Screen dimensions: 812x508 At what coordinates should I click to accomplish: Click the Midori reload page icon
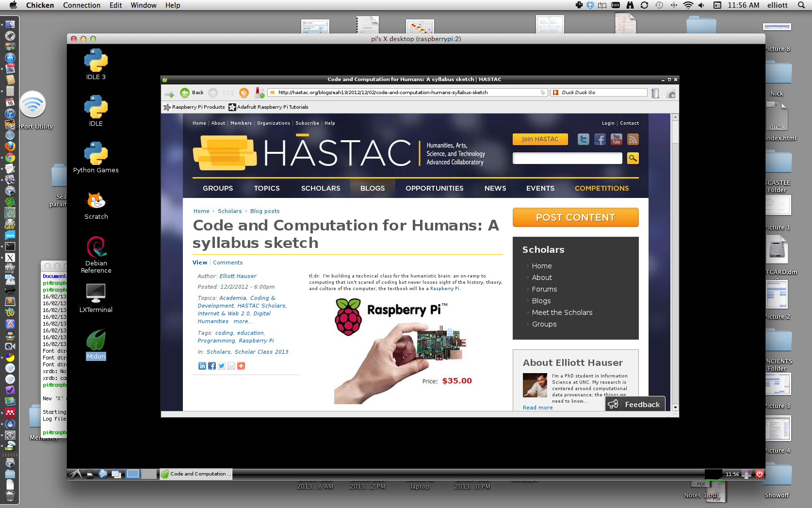[x=244, y=93]
